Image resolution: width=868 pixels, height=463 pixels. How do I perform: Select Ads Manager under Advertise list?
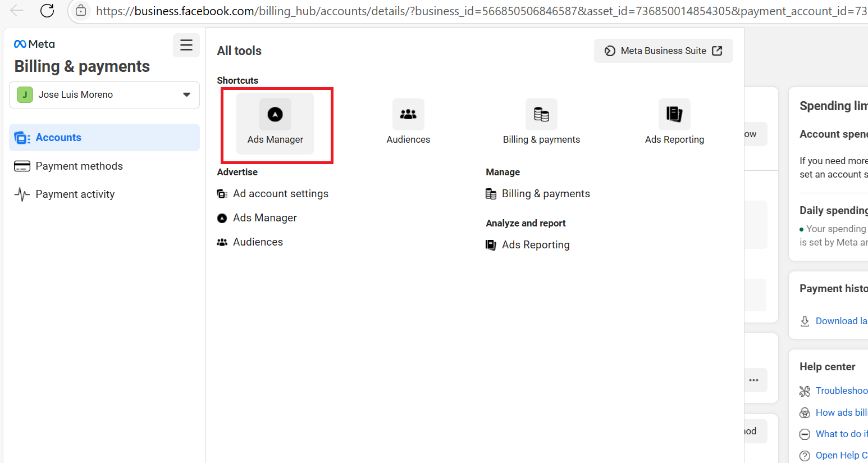pyautogui.click(x=264, y=218)
